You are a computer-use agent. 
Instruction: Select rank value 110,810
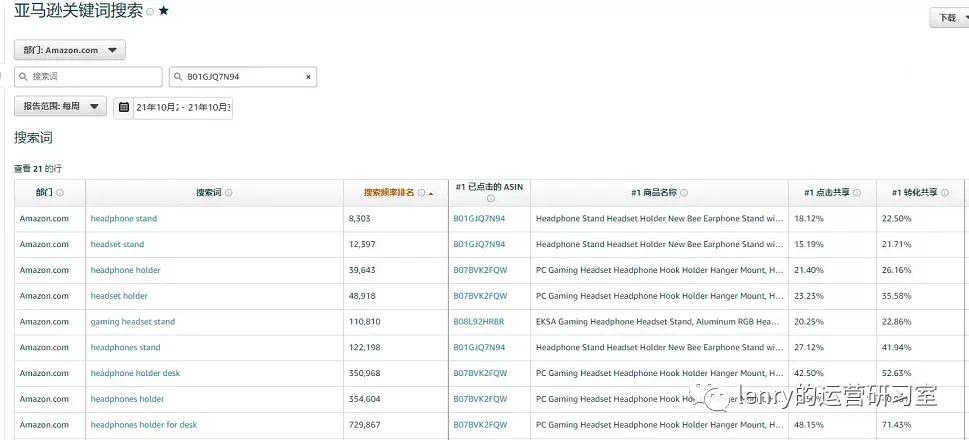(x=365, y=322)
